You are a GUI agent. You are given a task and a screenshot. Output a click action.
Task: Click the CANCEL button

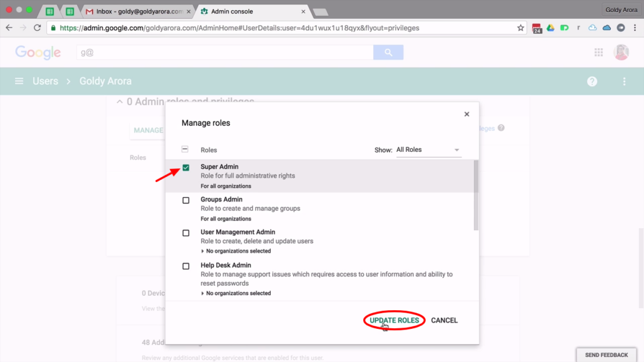pos(444,320)
